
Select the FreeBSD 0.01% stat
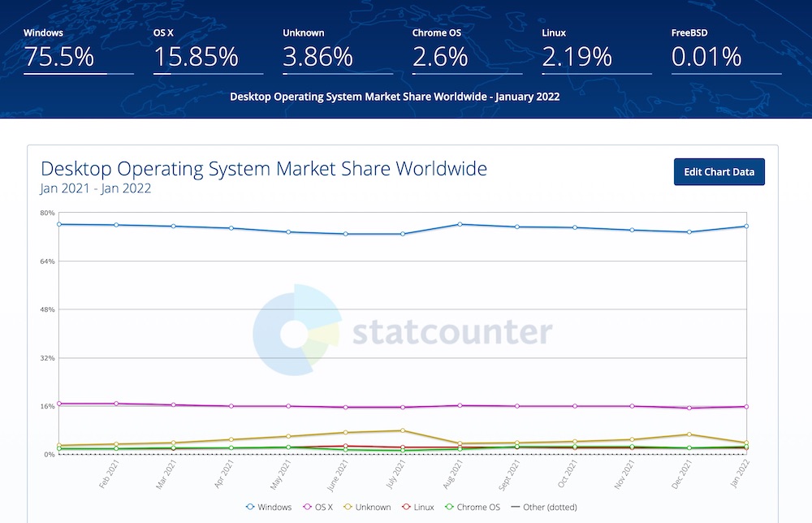click(x=725, y=50)
